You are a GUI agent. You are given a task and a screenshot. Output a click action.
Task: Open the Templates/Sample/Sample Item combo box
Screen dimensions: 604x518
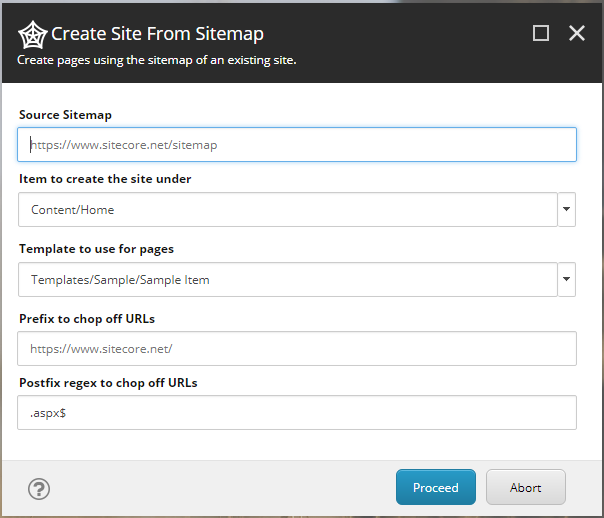click(287, 280)
